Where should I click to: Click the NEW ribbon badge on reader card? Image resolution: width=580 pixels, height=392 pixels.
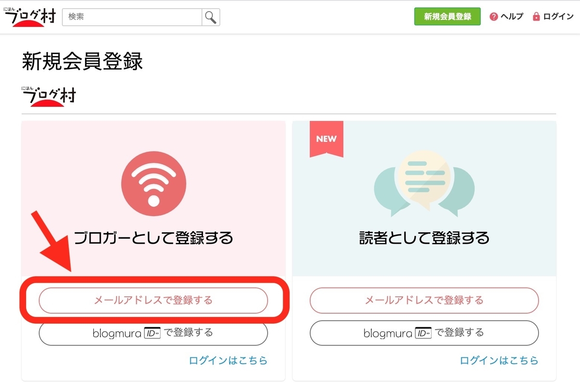pos(326,139)
